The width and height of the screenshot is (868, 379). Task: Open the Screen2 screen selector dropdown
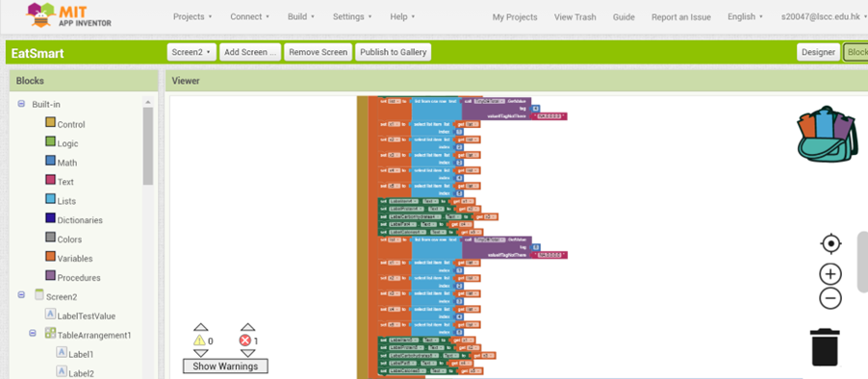tap(191, 52)
